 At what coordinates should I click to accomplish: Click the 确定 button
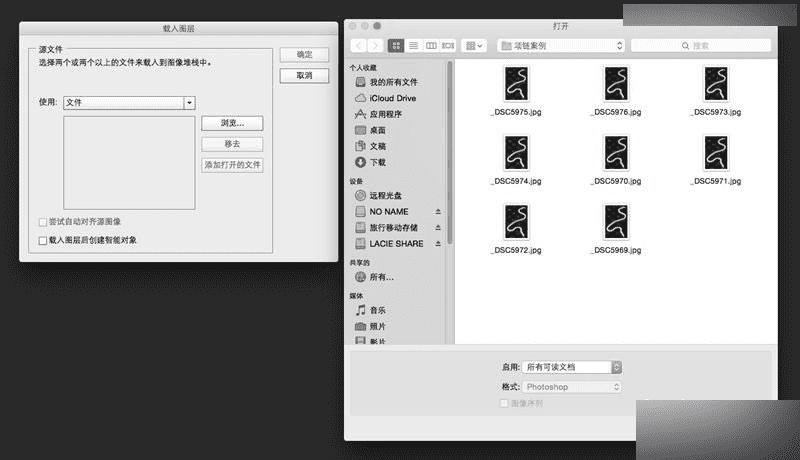coord(304,55)
